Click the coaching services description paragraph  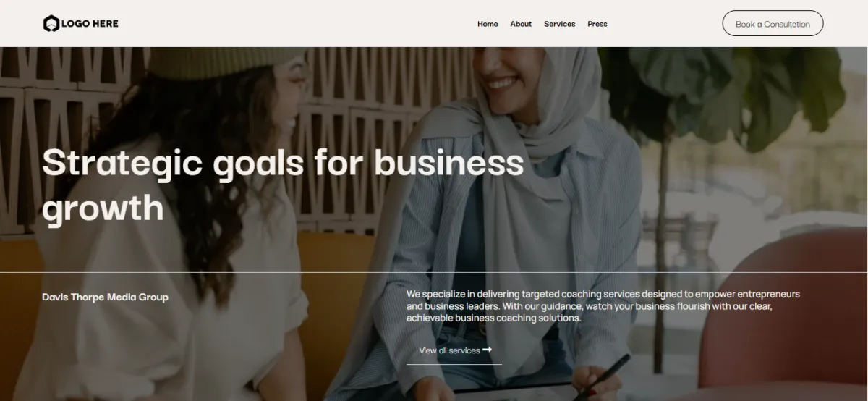click(603, 305)
